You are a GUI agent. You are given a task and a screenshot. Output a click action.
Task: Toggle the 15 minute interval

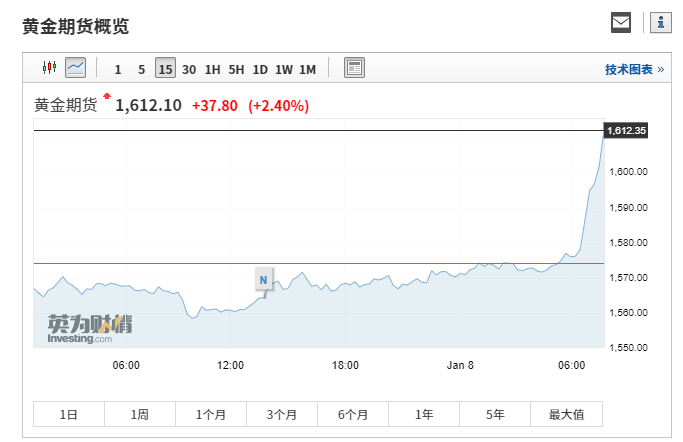click(165, 69)
